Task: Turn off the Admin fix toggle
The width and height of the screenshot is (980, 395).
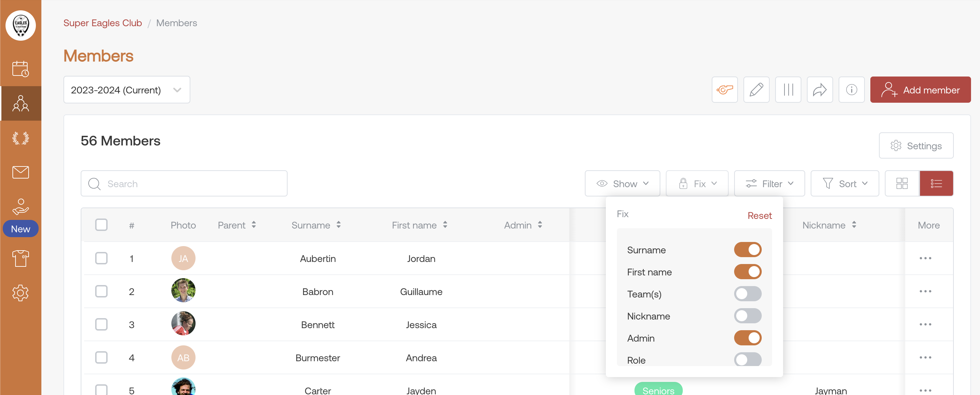Action: coord(748,338)
